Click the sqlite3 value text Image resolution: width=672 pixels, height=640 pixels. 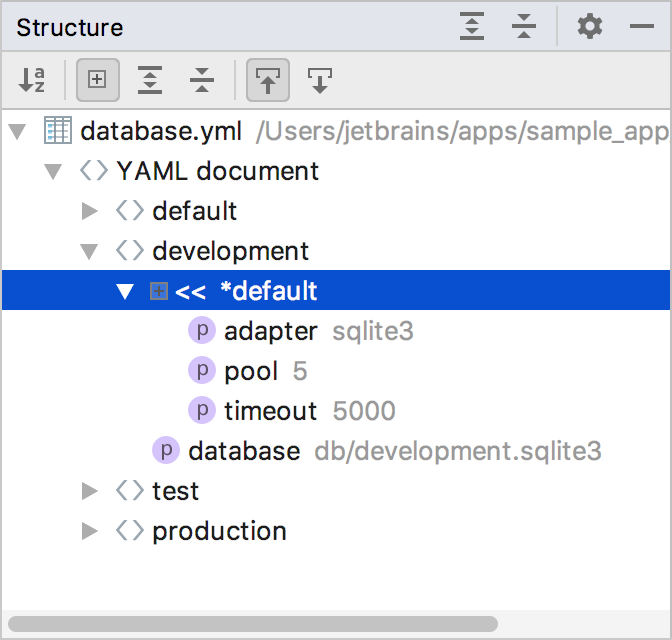coord(373,331)
